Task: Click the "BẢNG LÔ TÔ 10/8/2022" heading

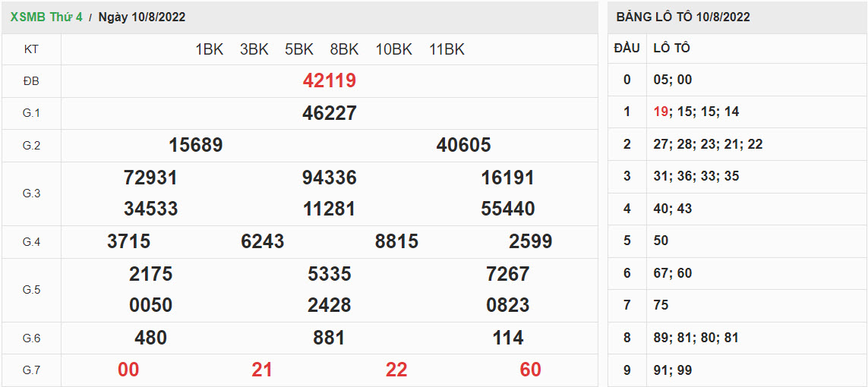Action: (683, 17)
